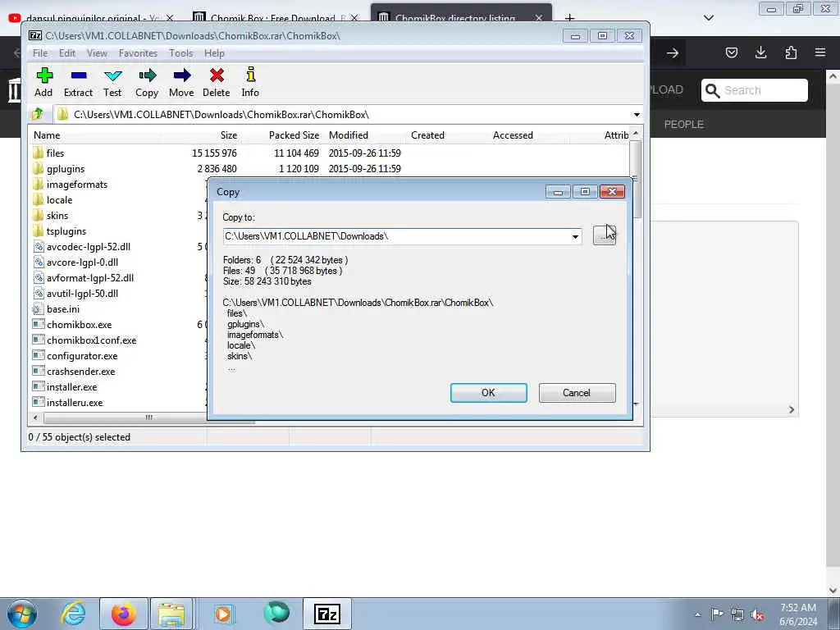
Task: Open Firefox list all tabs chevron
Action: coord(708,18)
